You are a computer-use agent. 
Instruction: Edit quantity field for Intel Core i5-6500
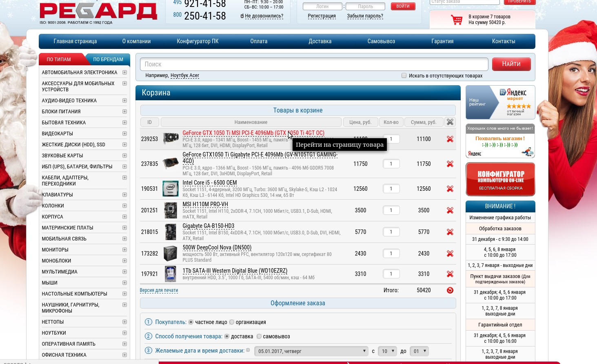pos(391,189)
